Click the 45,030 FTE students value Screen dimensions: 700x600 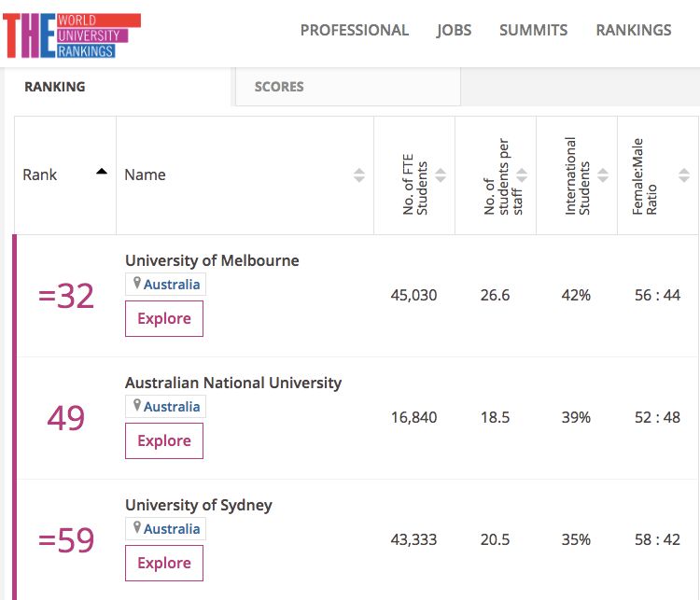tap(413, 295)
